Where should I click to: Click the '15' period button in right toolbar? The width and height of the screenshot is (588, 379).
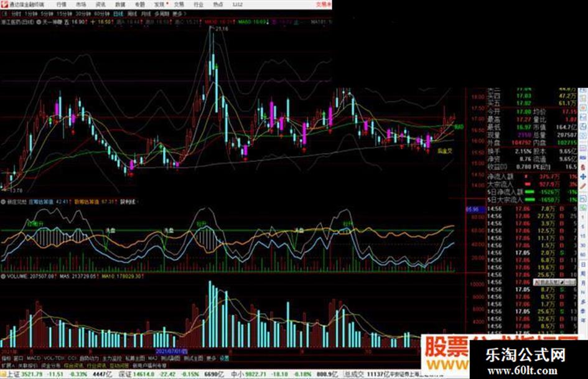coord(583,236)
